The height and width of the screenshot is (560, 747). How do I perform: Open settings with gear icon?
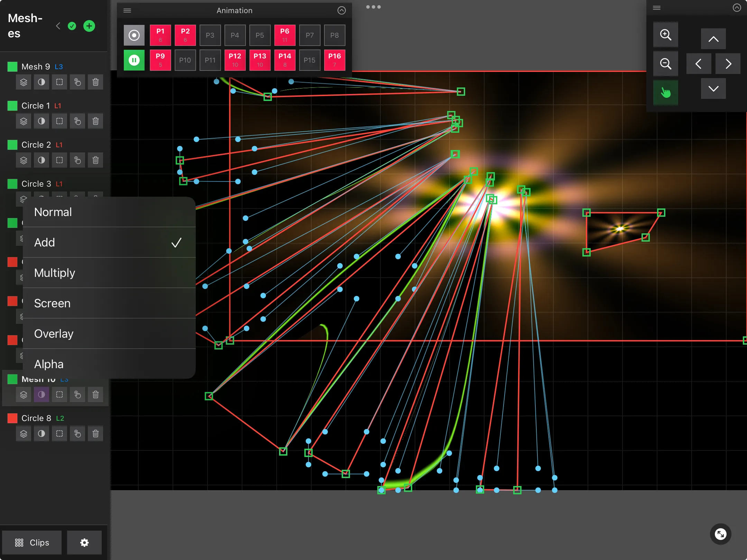[84, 542]
